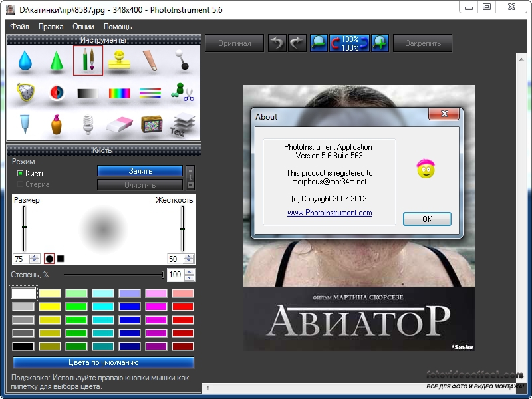Select the round brush shape

(49, 259)
